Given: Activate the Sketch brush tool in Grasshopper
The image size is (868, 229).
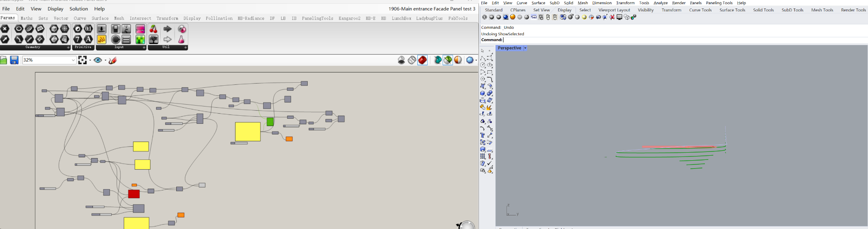Looking at the screenshot, I should point(112,60).
